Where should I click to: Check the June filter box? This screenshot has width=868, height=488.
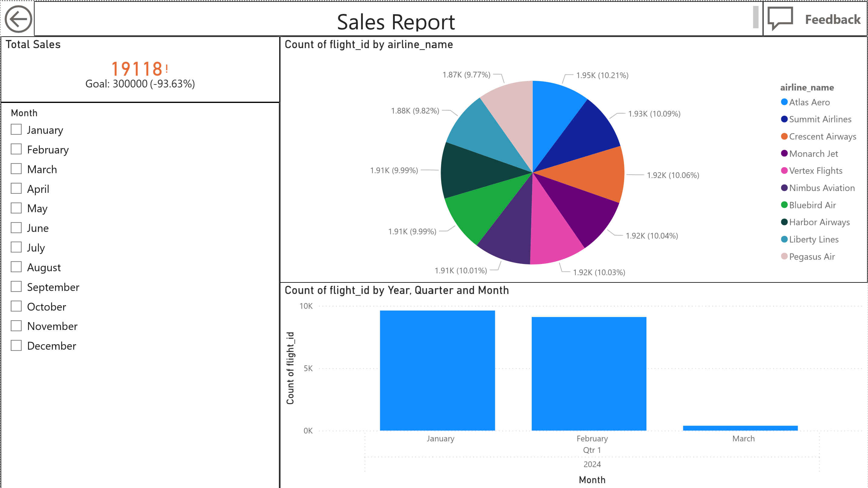[16, 227]
